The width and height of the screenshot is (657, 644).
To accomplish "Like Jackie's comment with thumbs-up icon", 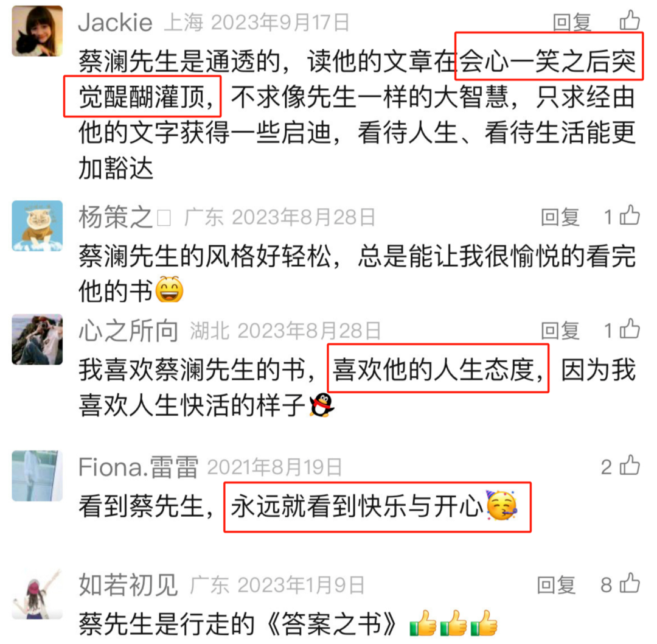I will [x=630, y=21].
